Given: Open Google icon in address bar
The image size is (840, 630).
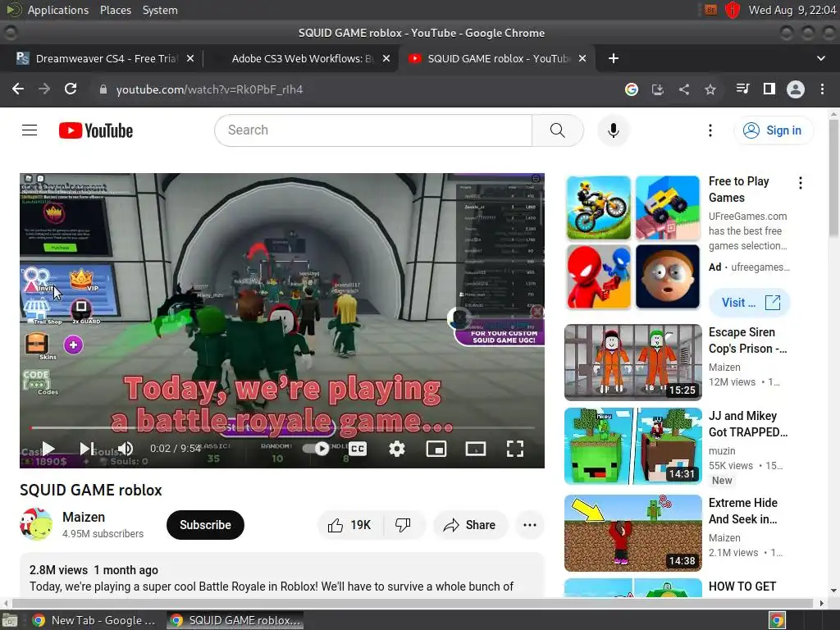Looking at the screenshot, I should (632, 89).
